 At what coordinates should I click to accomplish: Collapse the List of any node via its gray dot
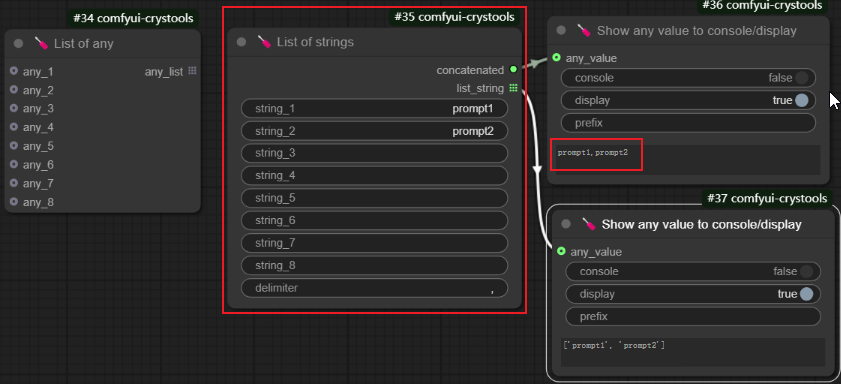click(19, 43)
